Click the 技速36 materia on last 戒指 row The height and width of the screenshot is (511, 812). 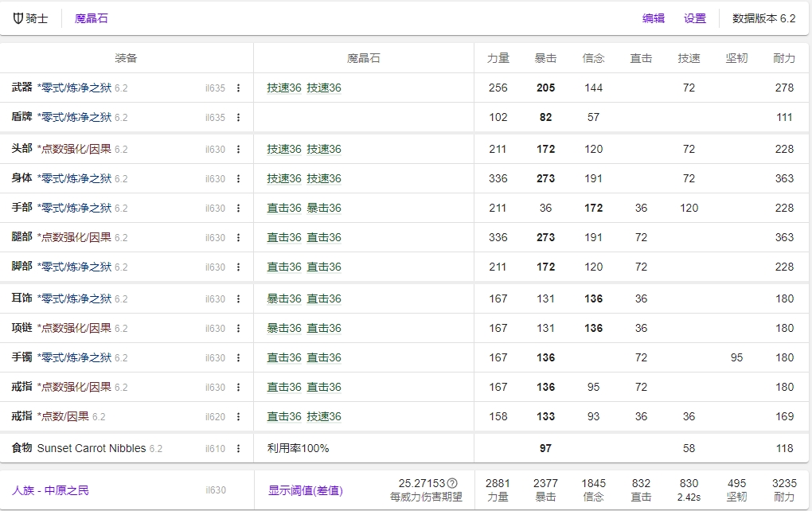point(324,416)
